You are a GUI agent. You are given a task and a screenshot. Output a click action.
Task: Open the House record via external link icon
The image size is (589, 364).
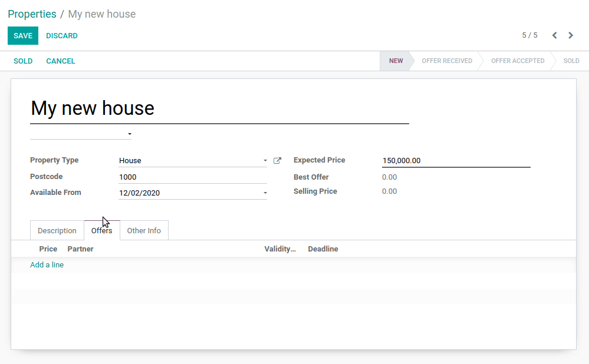point(277,160)
